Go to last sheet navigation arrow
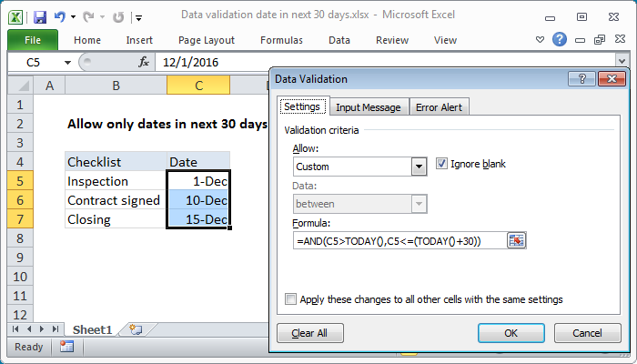This screenshot has height=364, width=637. 56,329
